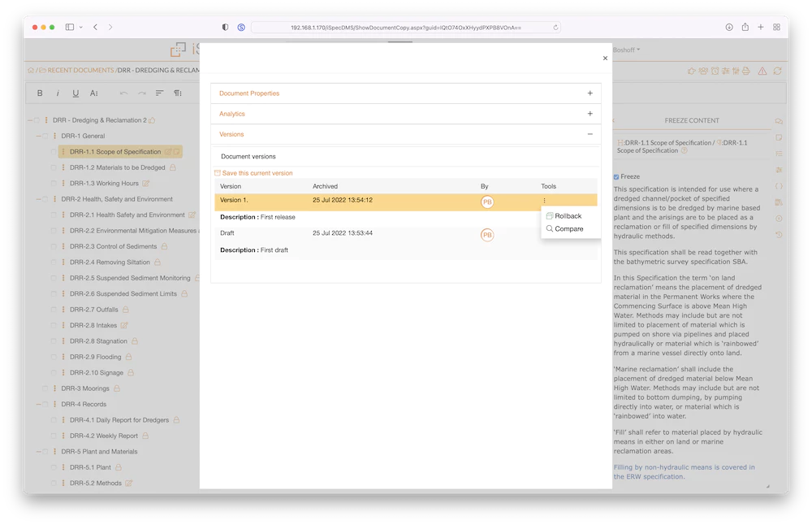Click the approve hand icon in top toolbar

pos(691,71)
